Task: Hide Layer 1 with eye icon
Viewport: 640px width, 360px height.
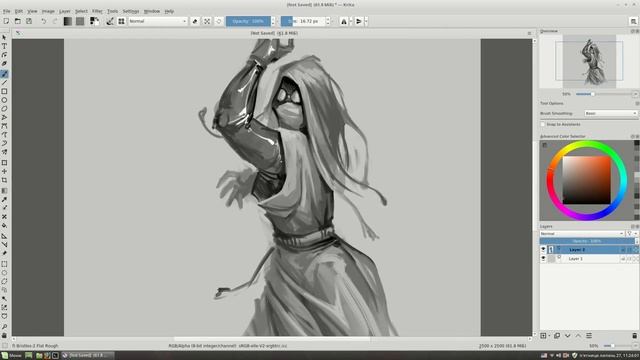Action: tap(543, 258)
